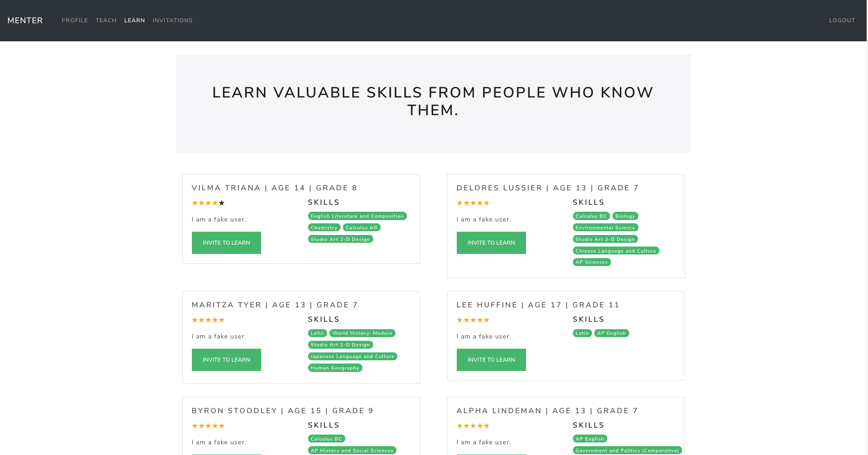Viewport: 868px width, 455px height.
Task: Click Alpha Lindeman's AP English tag
Action: tap(590, 439)
